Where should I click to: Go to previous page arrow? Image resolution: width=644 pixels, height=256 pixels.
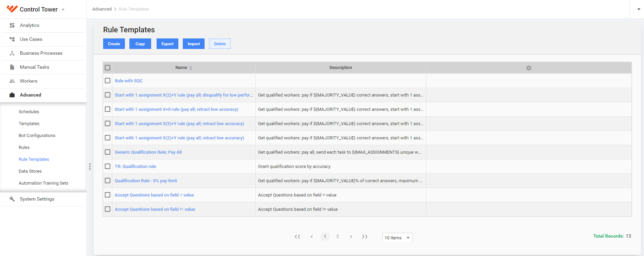click(x=311, y=237)
